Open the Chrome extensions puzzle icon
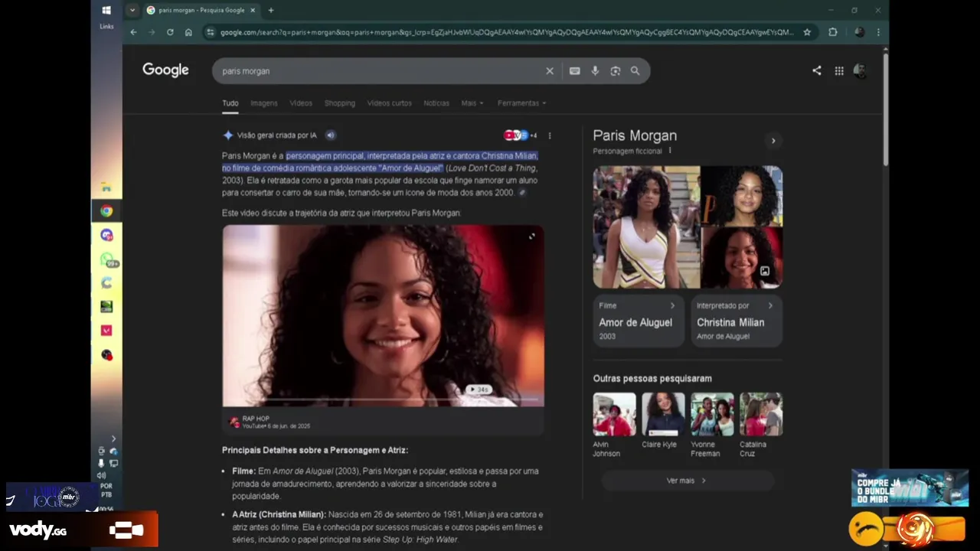 point(833,32)
